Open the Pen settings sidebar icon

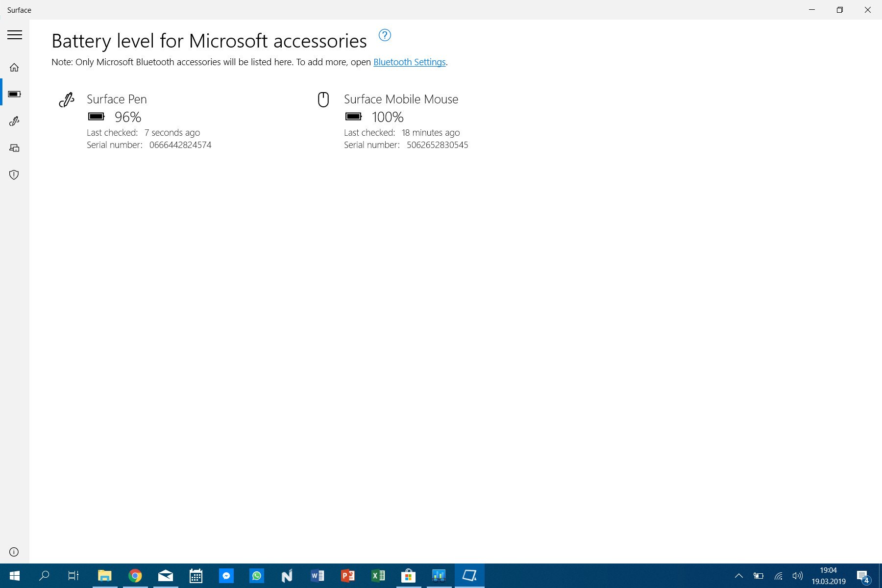pos(14,121)
